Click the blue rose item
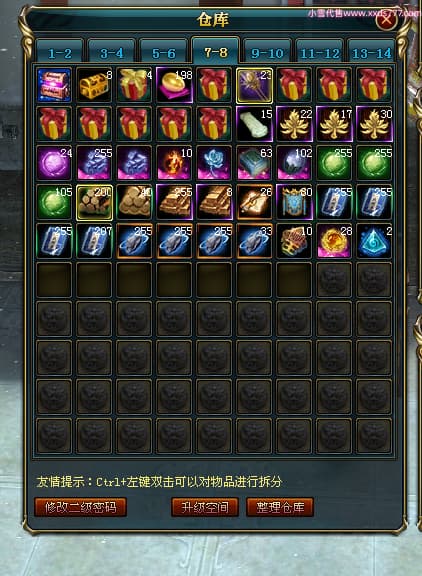This screenshot has height=576, width=422. [214, 163]
